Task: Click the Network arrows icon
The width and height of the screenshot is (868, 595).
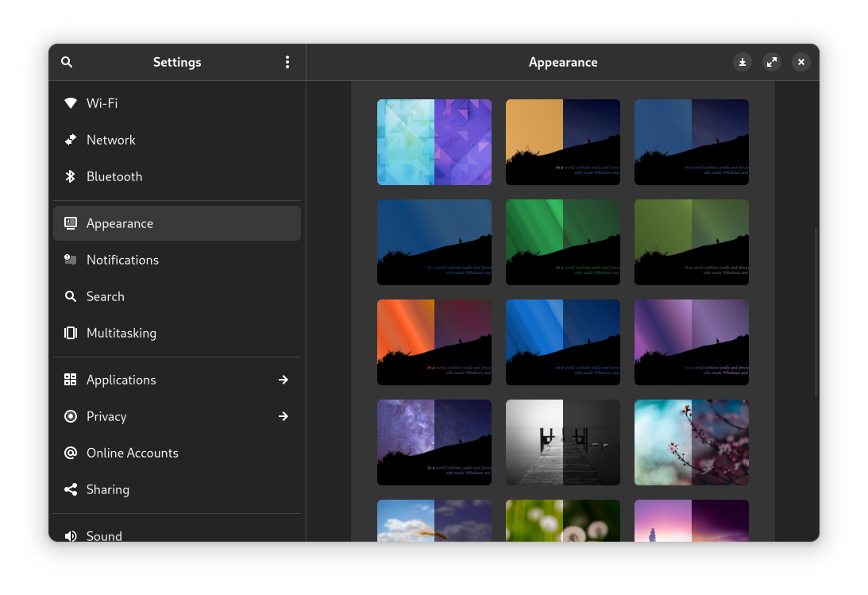Action: point(71,140)
